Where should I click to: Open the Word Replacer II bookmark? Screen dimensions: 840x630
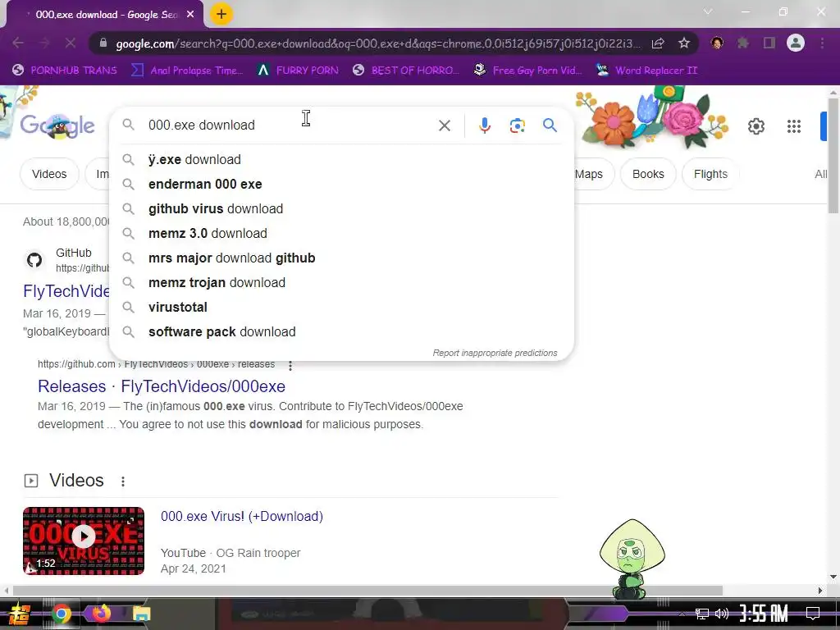tap(647, 71)
